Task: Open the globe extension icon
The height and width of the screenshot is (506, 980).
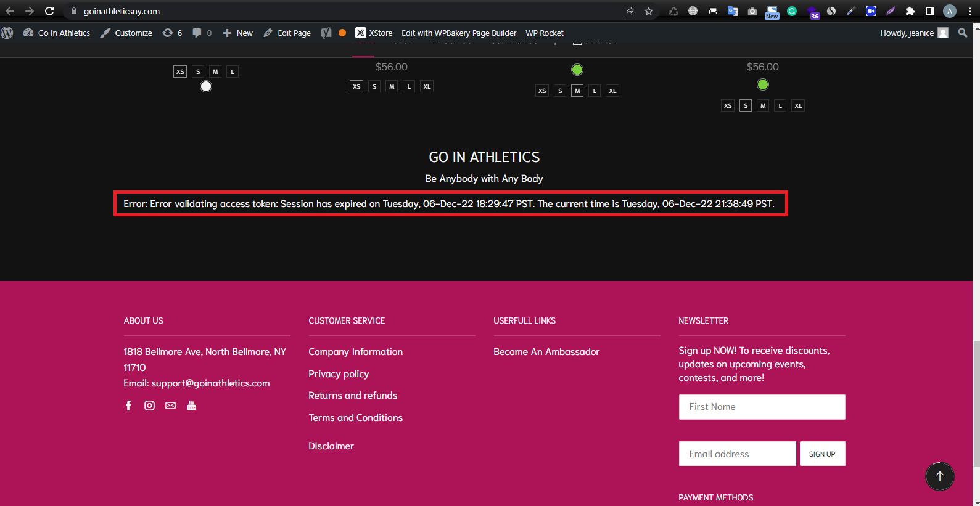Action: pyautogui.click(x=693, y=11)
